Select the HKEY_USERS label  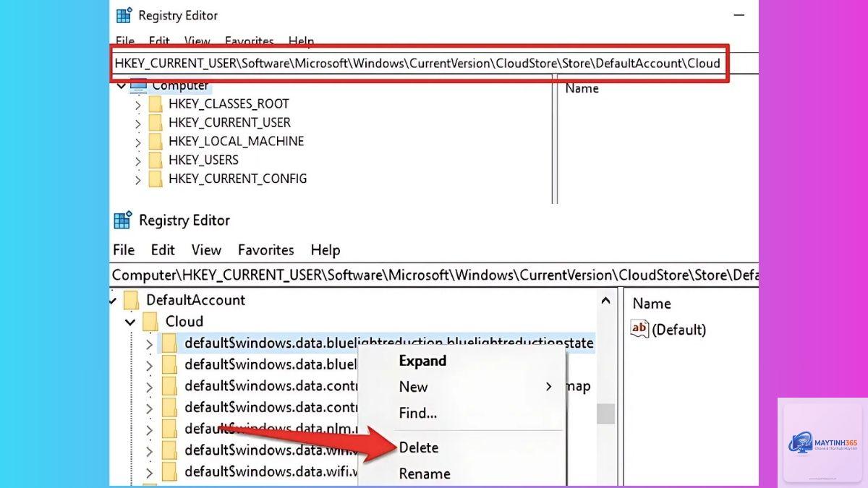point(203,160)
